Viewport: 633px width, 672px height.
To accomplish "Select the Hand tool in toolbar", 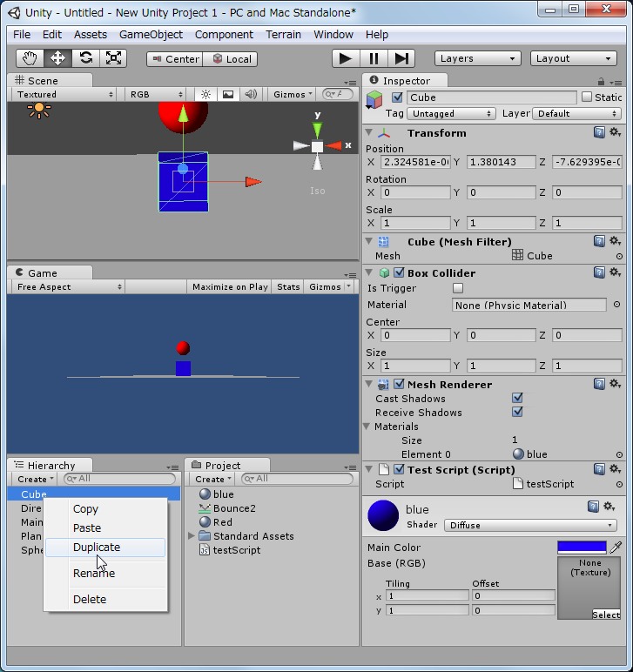I will tap(30, 58).
